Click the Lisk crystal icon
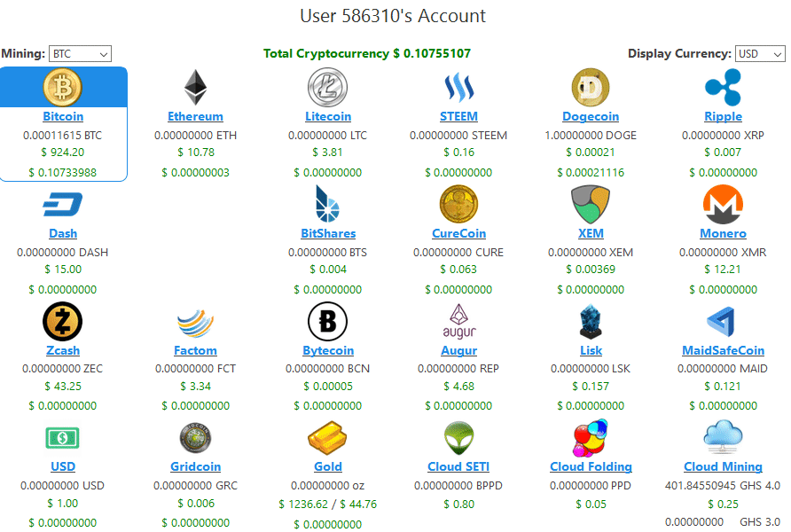 (591, 321)
